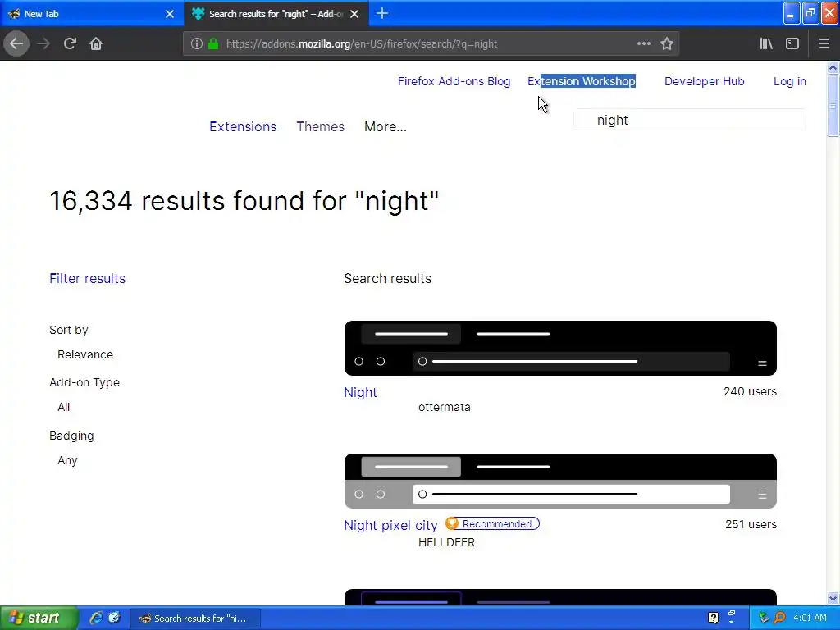Open the Night theme title link
The height and width of the screenshot is (630, 840).
pyautogui.click(x=360, y=392)
